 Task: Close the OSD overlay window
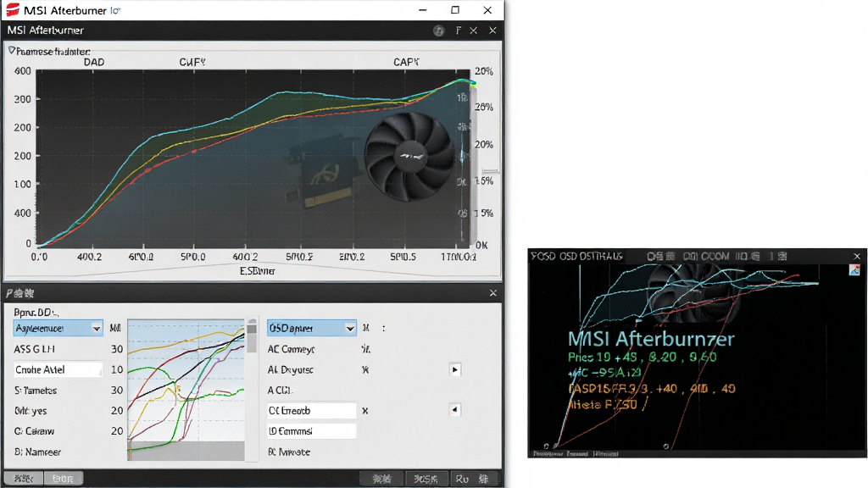coord(857,256)
